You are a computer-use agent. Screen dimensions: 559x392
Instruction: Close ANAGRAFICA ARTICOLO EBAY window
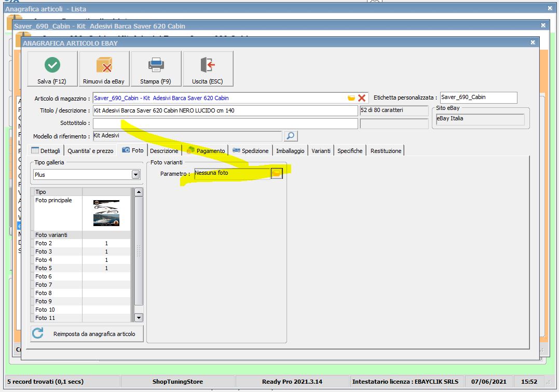533,43
